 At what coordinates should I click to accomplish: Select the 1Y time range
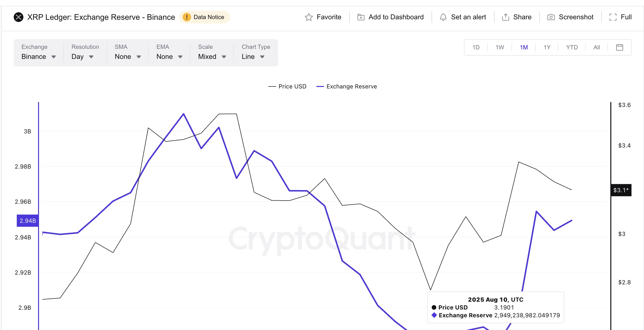[x=547, y=47]
